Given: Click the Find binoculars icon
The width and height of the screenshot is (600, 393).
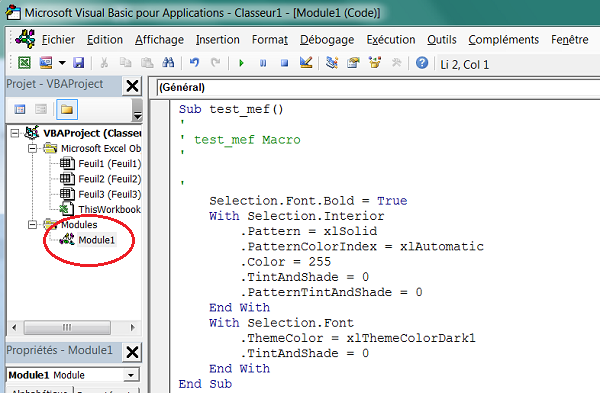Looking at the screenshot, I should pos(168,63).
